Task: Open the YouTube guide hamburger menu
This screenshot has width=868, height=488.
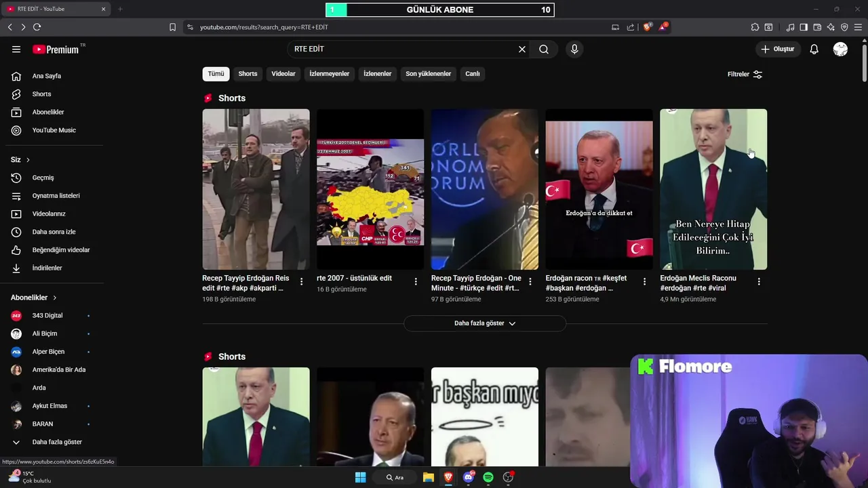Action: [16, 49]
